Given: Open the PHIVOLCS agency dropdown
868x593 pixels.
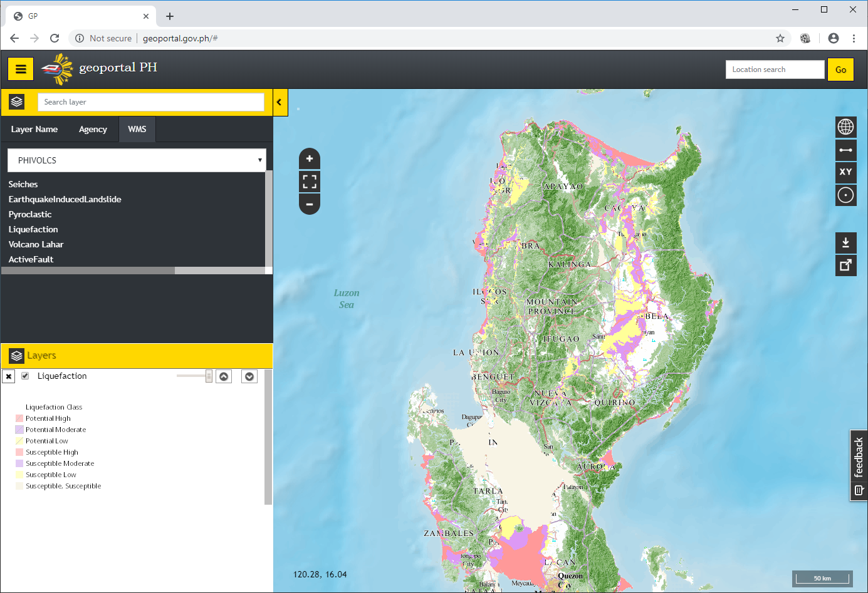Looking at the screenshot, I should coord(137,160).
